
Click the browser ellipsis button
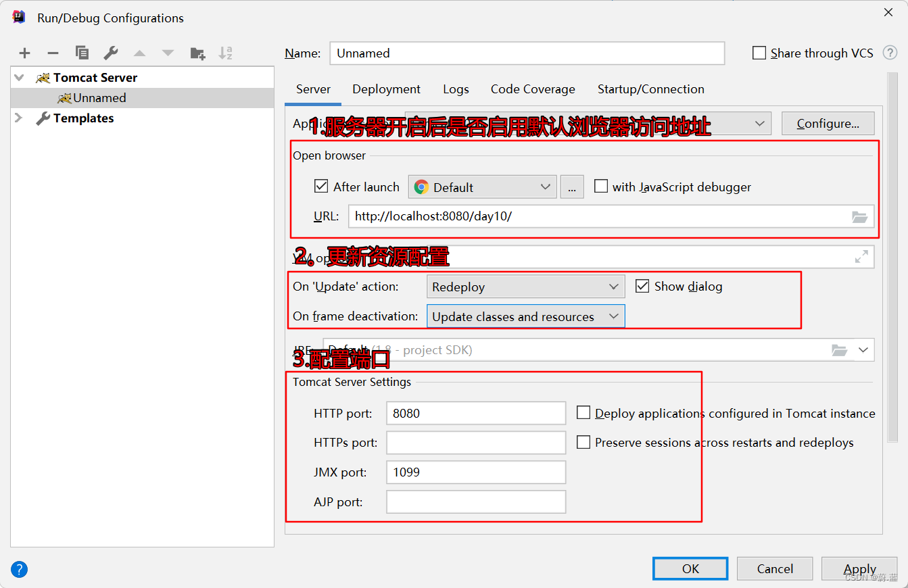coord(572,187)
